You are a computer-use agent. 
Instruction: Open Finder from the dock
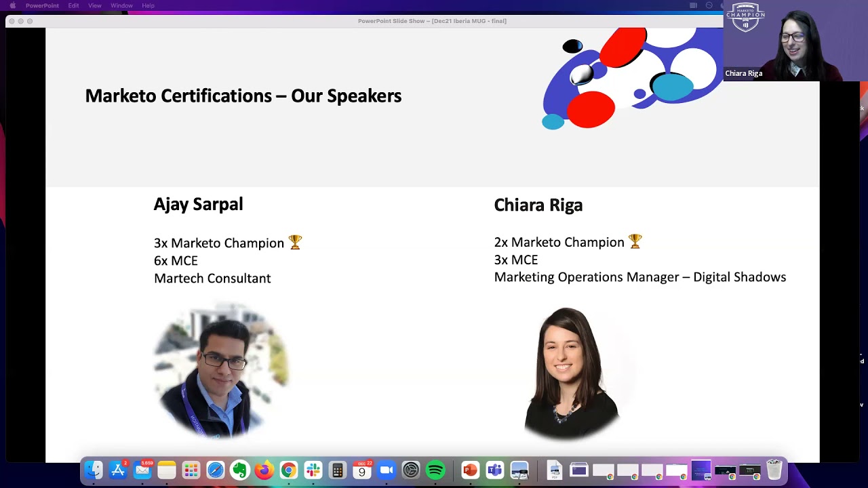(94, 470)
